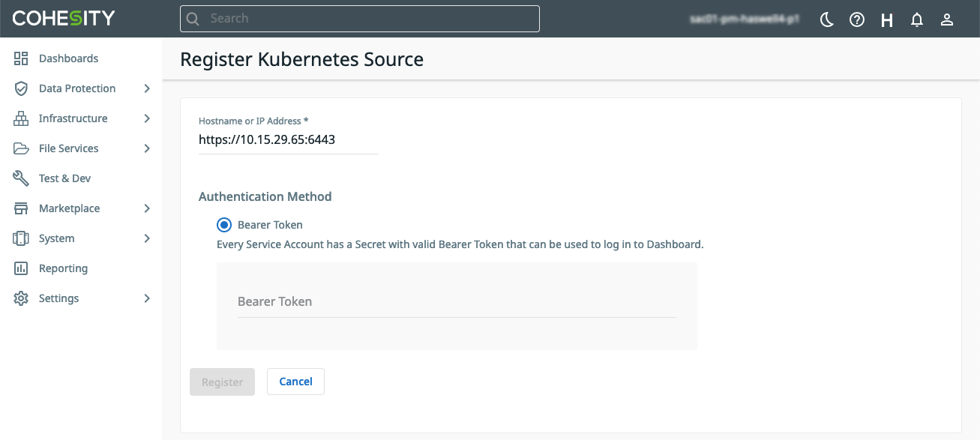
Task: Click the Reporting chart icon
Action: coord(21,268)
